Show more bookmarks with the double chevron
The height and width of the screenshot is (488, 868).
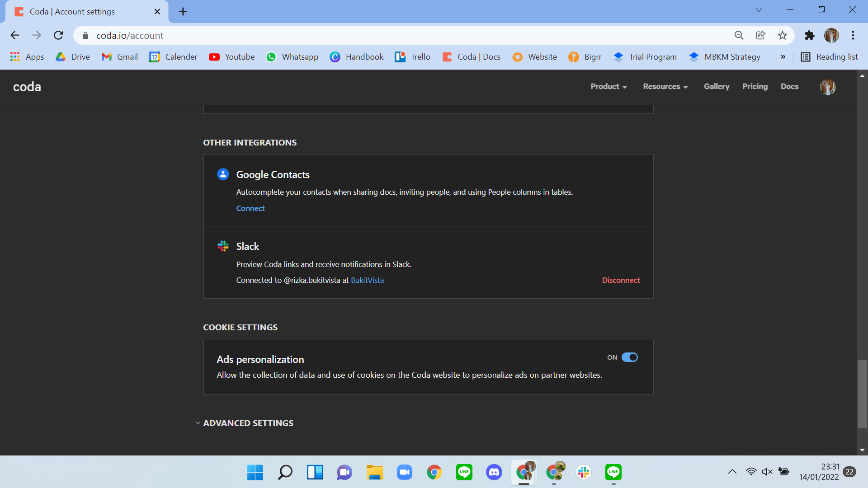coord(783,57)
